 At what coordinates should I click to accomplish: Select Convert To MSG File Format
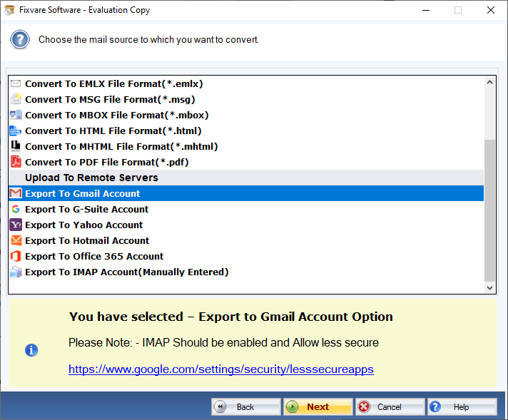(246, 99)
